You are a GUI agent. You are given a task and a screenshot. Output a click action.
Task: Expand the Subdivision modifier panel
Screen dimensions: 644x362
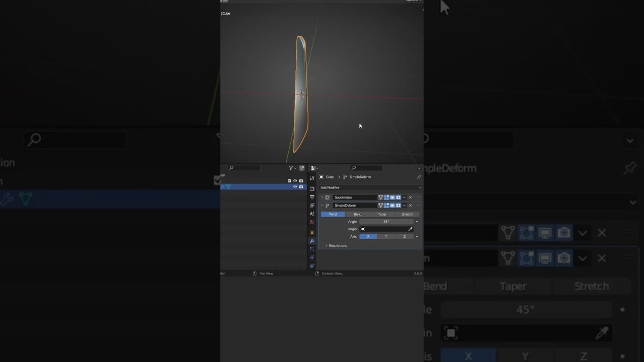322,198
